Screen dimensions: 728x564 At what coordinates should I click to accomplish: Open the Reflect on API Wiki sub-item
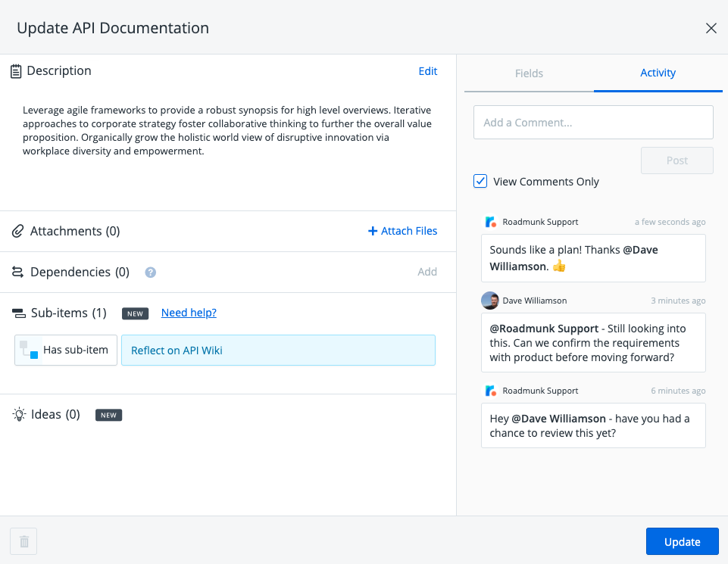click(x=278, y=350)
